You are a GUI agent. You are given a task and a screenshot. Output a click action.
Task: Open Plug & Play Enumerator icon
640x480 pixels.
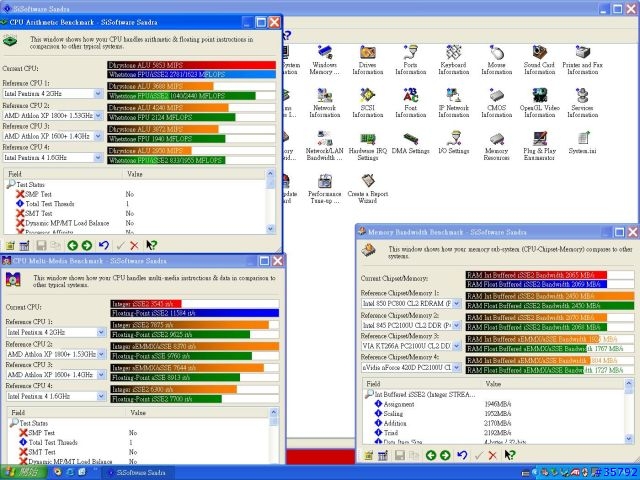coord(539,146)
